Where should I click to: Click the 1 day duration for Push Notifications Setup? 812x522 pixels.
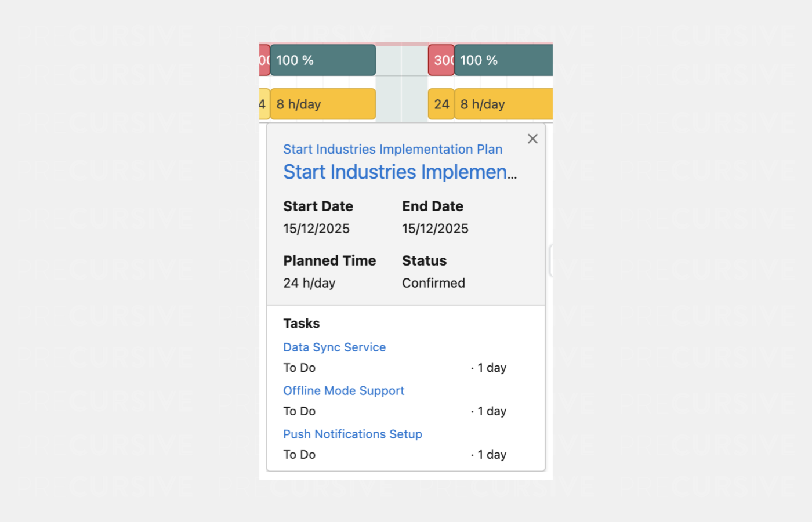tap(491, 455)
